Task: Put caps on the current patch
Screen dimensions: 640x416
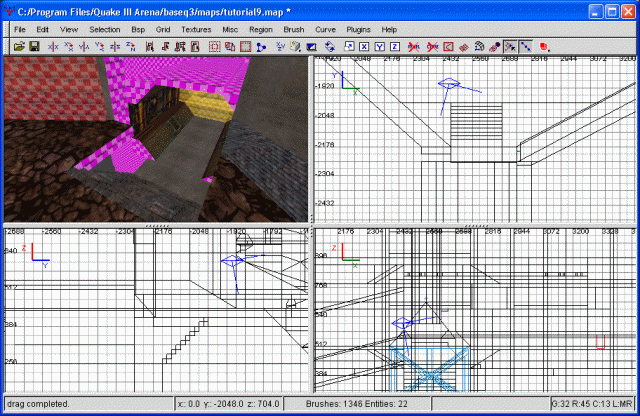Action: [494, 47]
